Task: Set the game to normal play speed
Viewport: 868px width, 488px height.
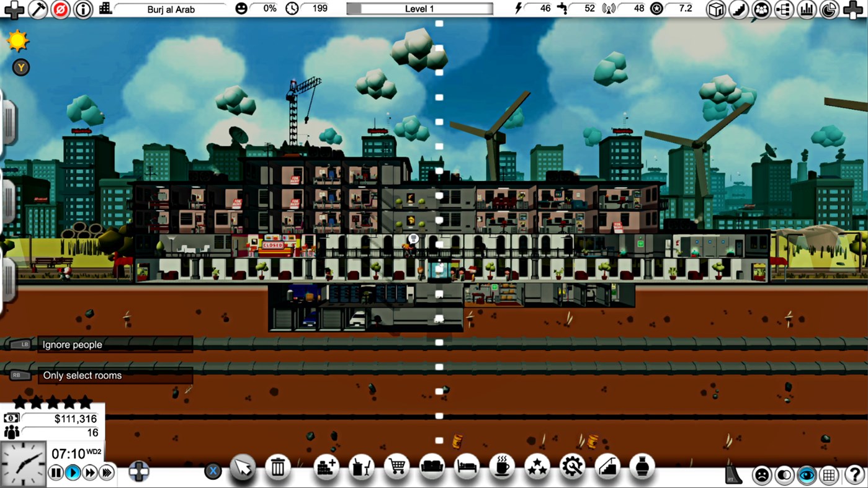Action: 73,473
